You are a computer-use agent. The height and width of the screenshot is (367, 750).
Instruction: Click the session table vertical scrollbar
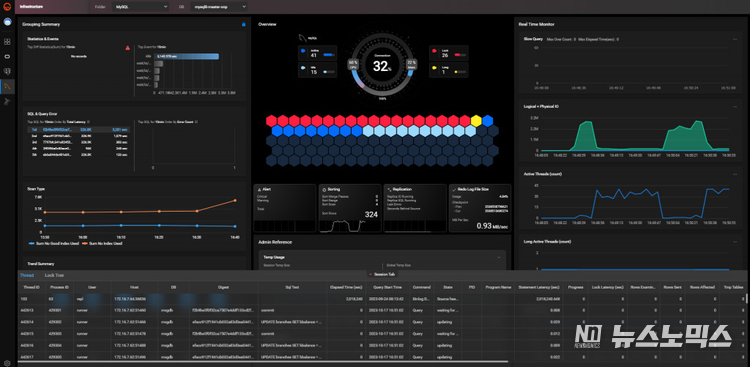tap(747, 299)
